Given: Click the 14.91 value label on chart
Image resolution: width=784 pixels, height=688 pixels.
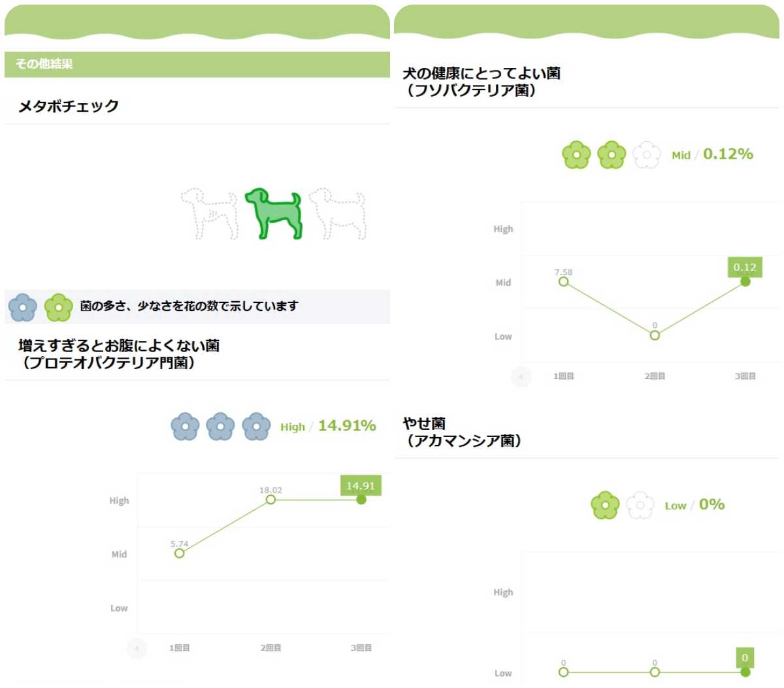Looking at the screenshot, I should point(361,485).
